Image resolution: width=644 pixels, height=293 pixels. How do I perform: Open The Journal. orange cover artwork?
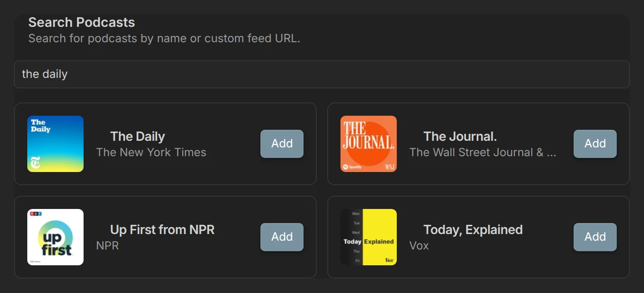(x=369, y=144)
